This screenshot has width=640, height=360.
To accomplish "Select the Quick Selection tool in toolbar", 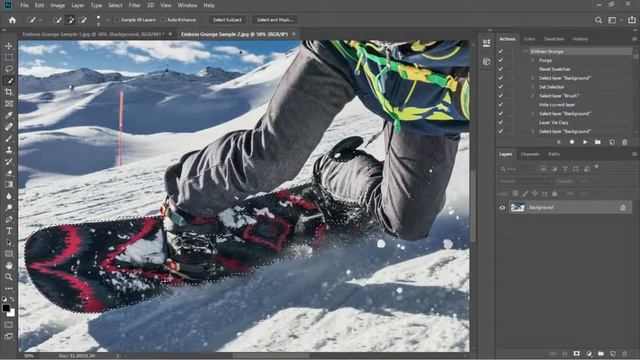I will (x=9, y=81).
